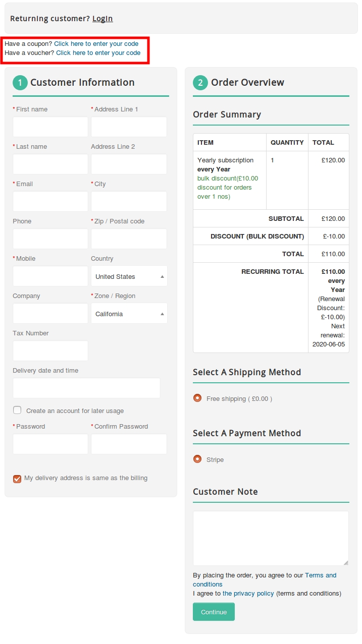Click the Delivery date and time field
The height and width of the screenshot is (644, 362).
click(86, 388)
